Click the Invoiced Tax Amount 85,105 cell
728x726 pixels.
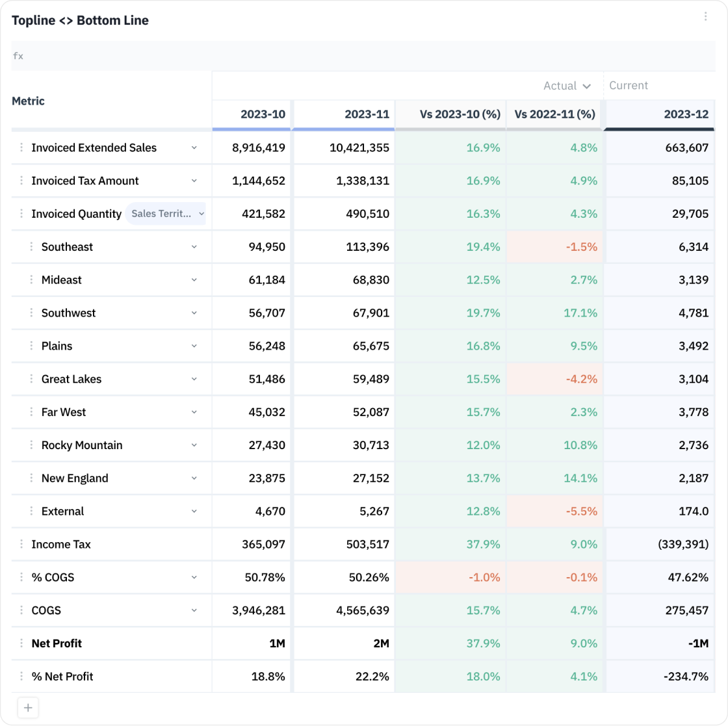659,181
